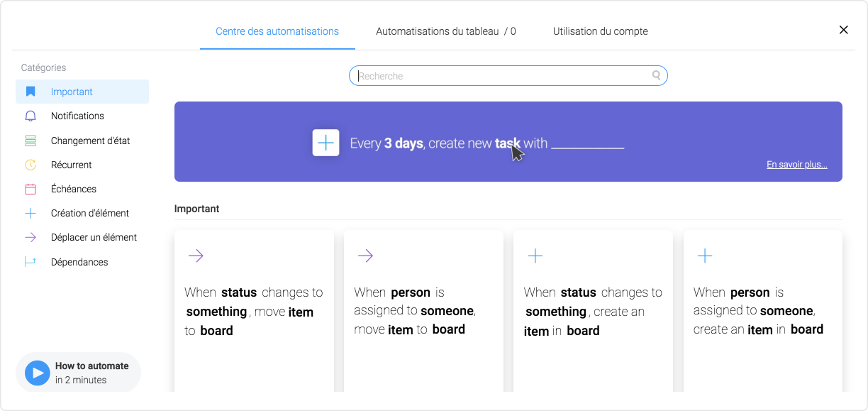The width and height of the screenshot is (868, 411).
Task: Select Changement d'état category label
Action: coord(90,141)
